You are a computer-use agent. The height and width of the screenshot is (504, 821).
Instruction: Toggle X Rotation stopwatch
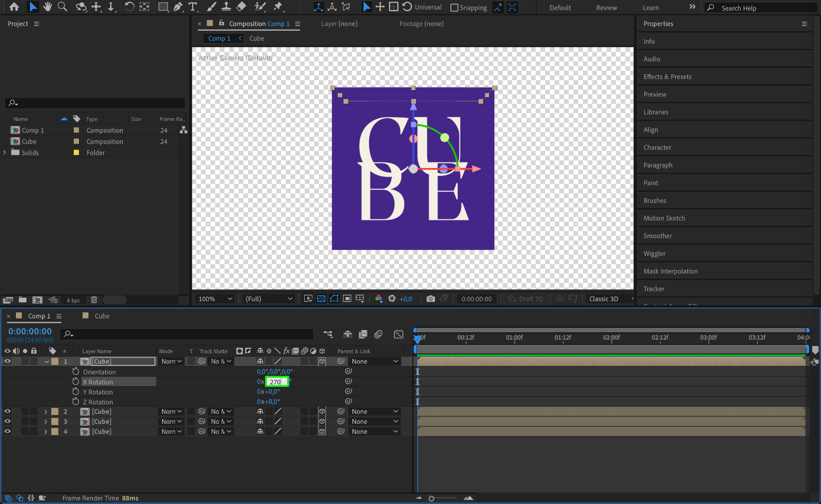76,382
